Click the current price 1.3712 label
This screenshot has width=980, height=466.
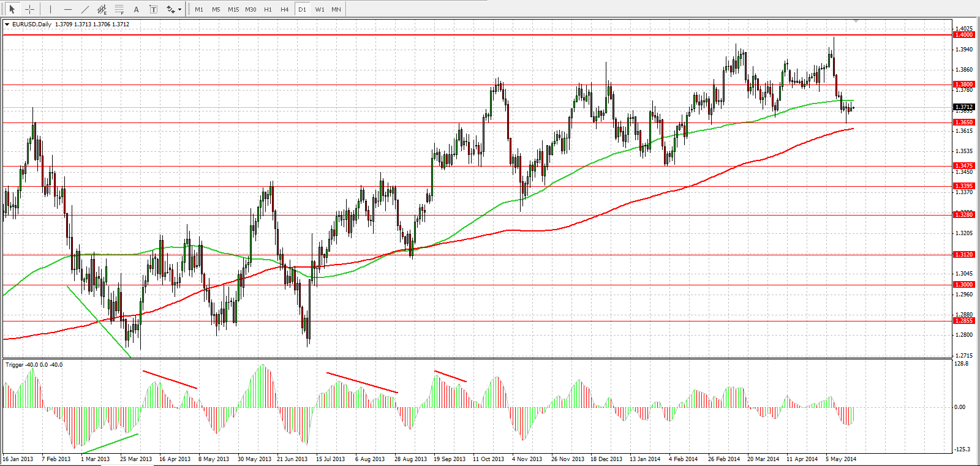[964, 107]
